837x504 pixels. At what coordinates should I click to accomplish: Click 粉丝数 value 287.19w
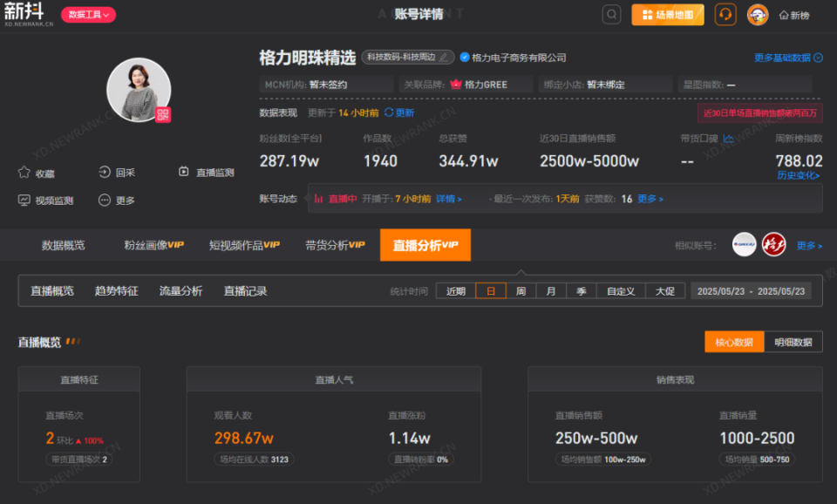tap(289, 160)
